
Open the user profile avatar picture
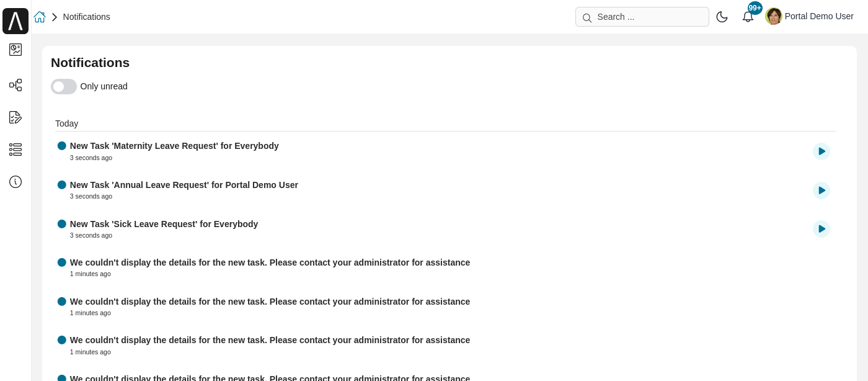pos(774,16)
